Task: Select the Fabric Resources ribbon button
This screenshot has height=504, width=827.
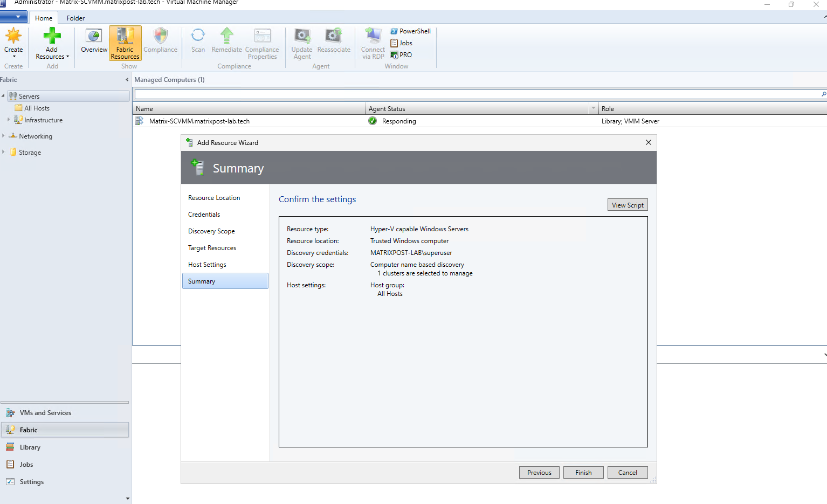Action: tap(125, 43)
